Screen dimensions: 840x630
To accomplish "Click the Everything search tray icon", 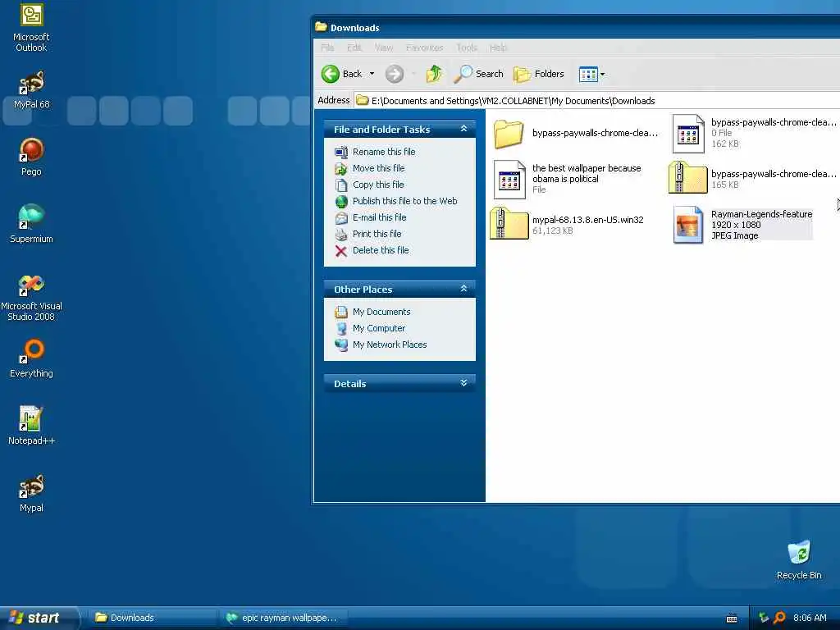I will coord(779,618).
